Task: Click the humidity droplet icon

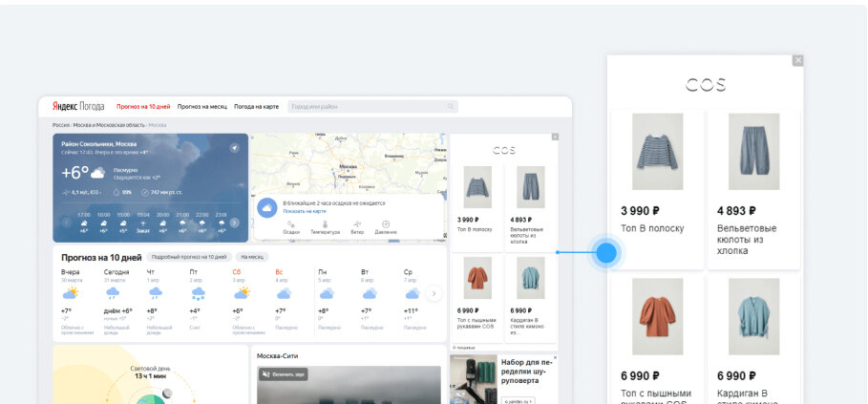Action: [116, 192]
